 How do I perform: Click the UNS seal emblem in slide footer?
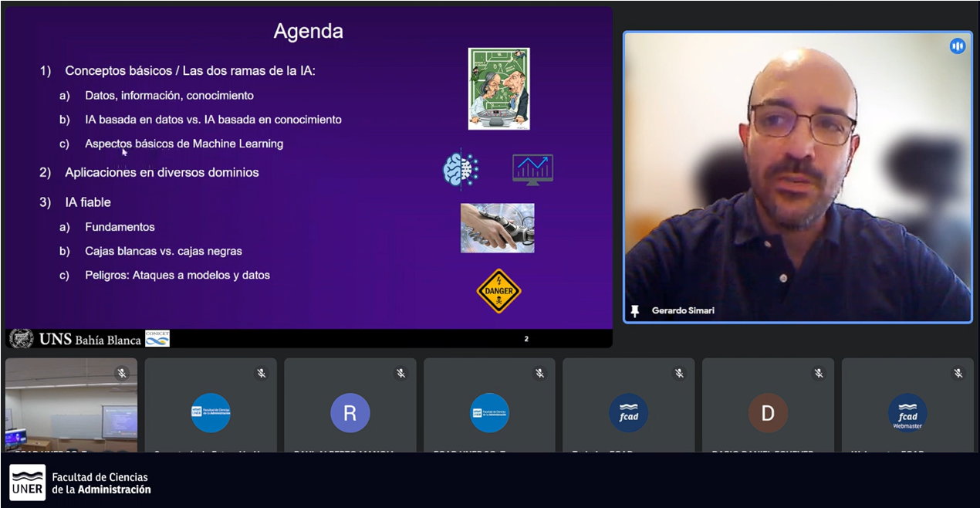tap(21, 338)
